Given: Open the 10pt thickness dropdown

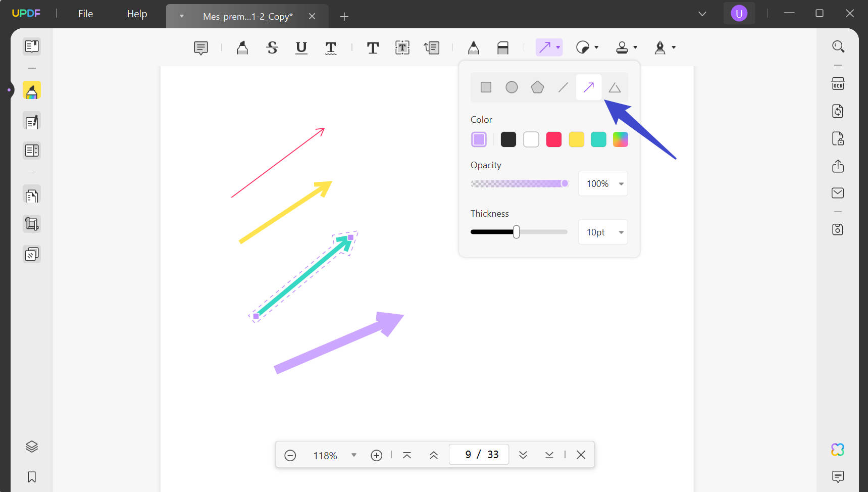Looking at the screenshot, I should pyautogui.click(x=621, y=232).
